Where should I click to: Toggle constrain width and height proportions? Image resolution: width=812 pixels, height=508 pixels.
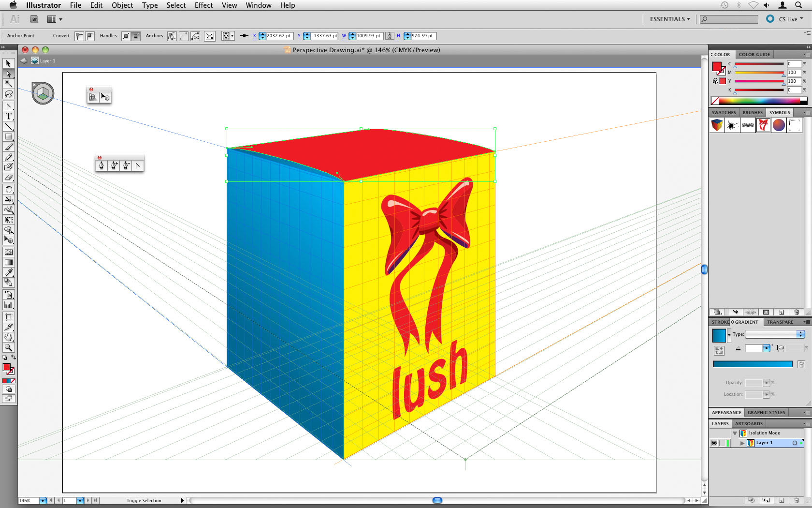390,36
